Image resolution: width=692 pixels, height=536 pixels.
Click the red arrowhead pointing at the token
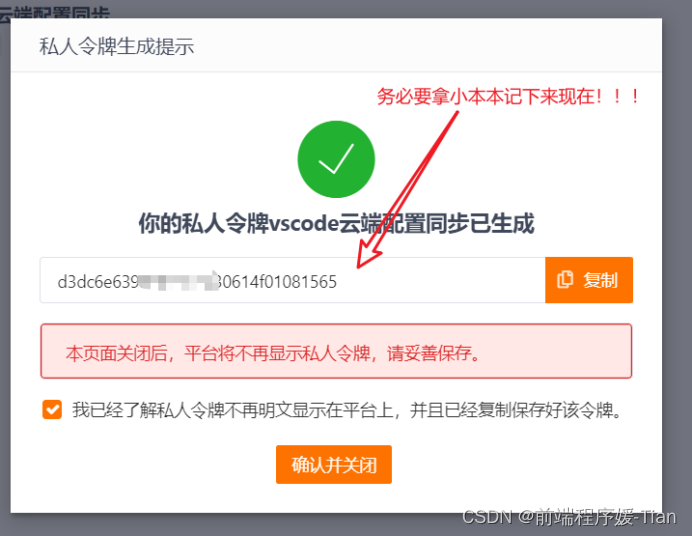[x=367, y=258]
